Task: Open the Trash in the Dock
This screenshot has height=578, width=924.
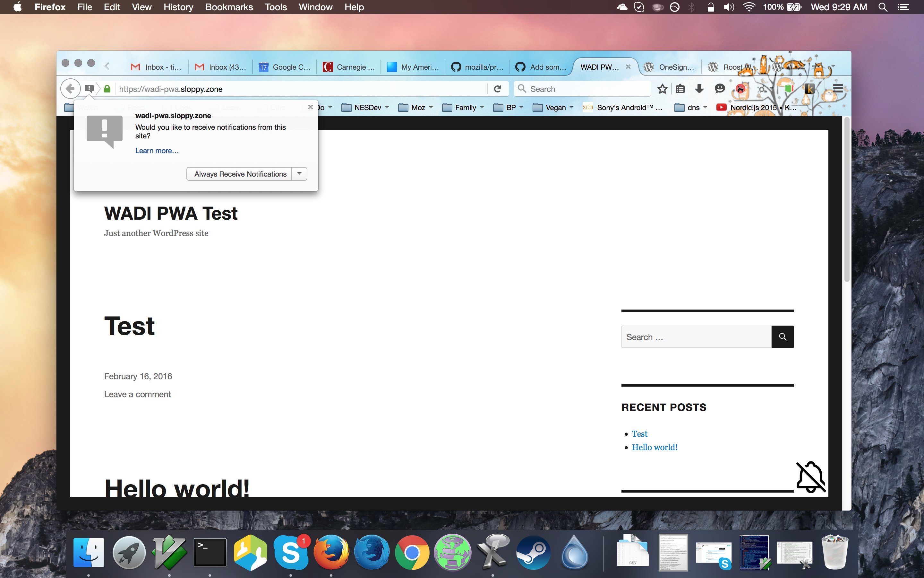Action: point(835,552)
